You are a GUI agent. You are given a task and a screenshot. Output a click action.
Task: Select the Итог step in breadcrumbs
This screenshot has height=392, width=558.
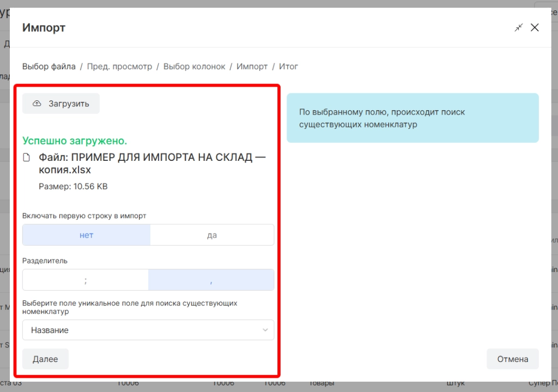(288, 67)
